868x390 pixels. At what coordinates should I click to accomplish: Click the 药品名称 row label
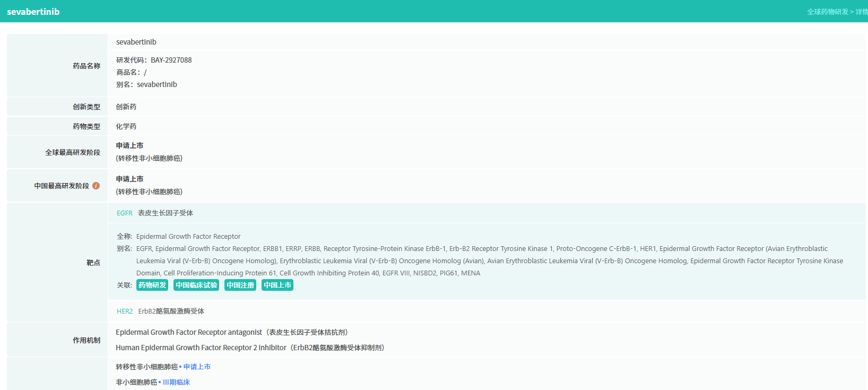[x=86, y=66]
